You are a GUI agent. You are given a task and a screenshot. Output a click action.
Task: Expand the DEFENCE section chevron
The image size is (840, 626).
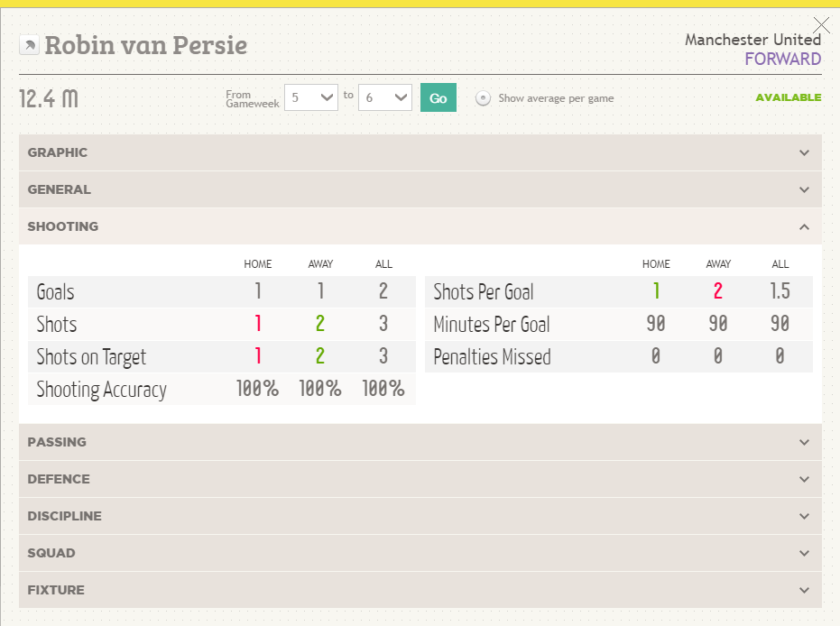point(804,479)
